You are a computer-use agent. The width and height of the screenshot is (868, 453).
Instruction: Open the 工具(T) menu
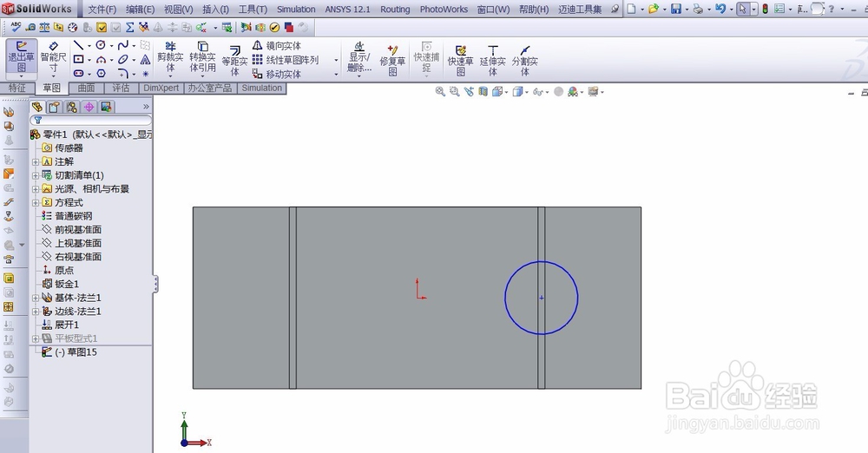coord(253,10)
